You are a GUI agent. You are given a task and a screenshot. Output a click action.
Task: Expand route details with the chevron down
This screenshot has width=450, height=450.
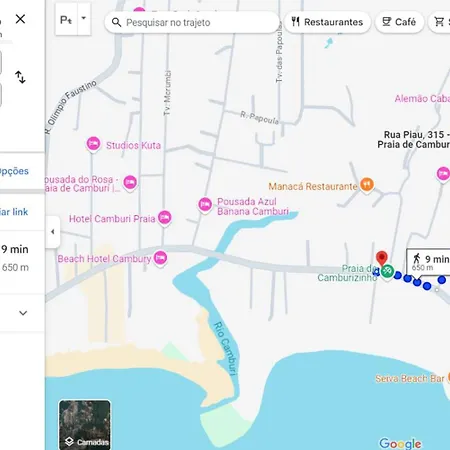tap(23, 313)
